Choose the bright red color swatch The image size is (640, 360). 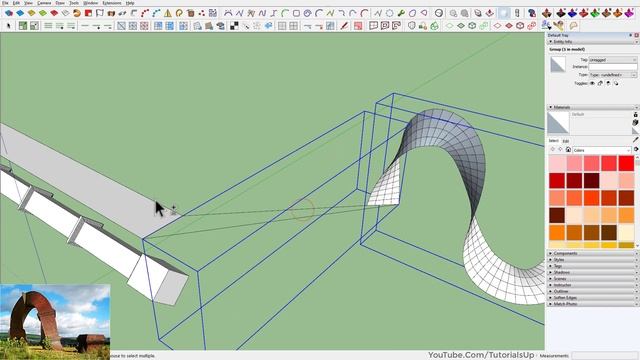[626, 163]
